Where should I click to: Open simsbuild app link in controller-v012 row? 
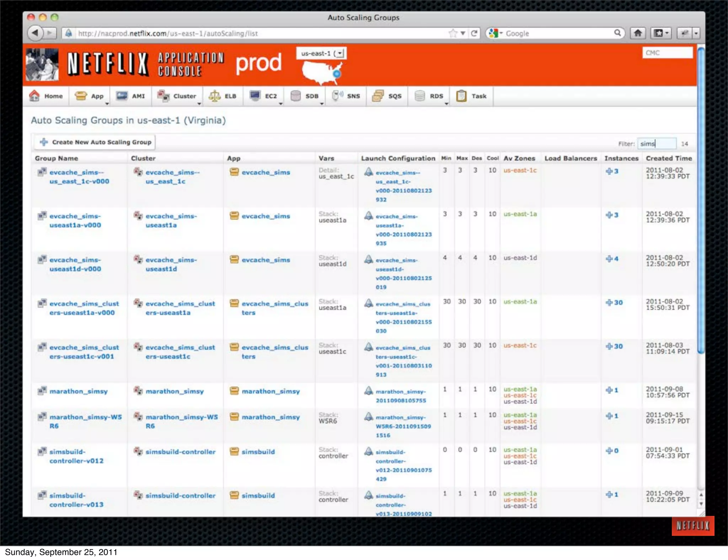258,452
